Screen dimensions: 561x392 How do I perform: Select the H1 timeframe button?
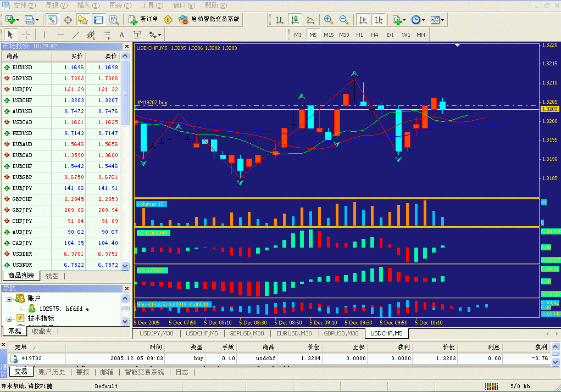point(359,35)
